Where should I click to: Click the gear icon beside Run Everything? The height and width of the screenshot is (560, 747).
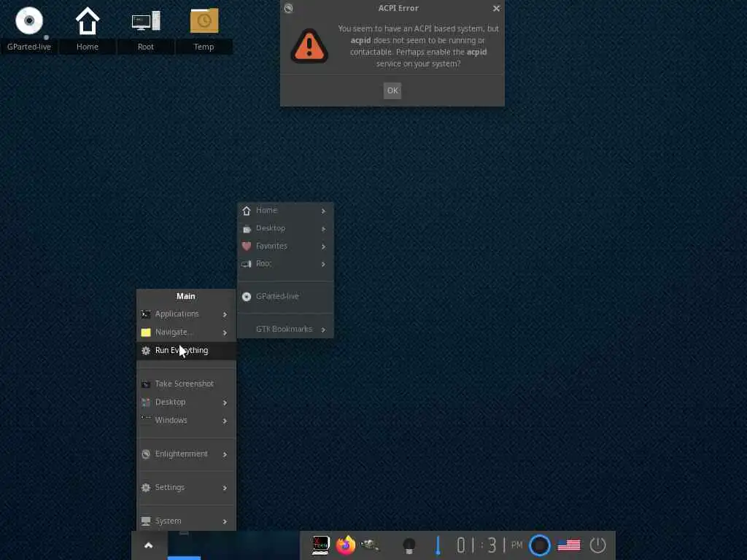(146, 351)
